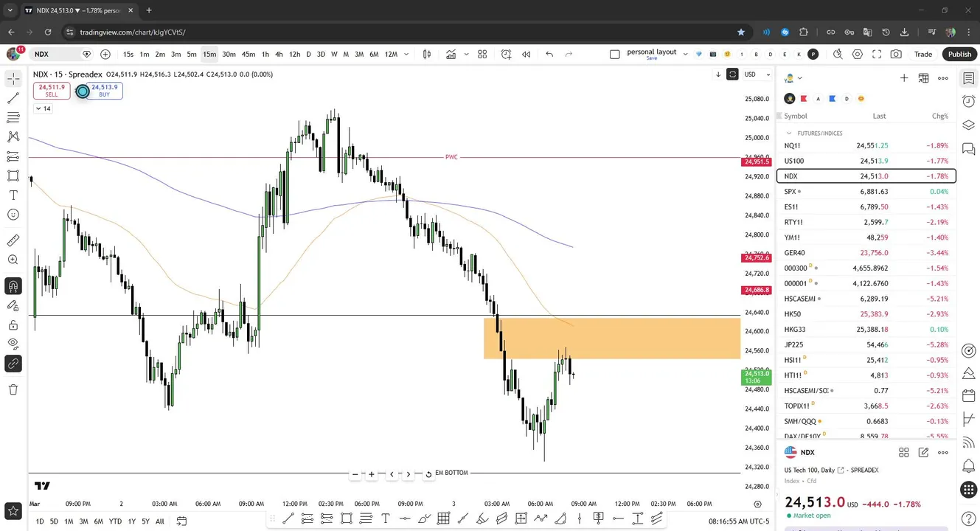Click the Publish button
This screenshot has height=531, width=980.
[959, 54]
